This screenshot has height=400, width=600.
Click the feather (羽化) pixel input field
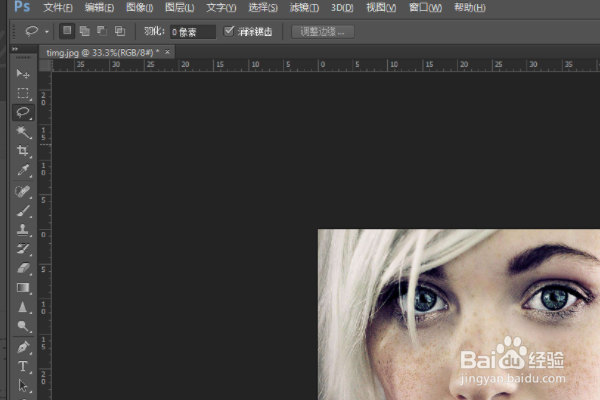pyautogui.click(x=193, y=32)
